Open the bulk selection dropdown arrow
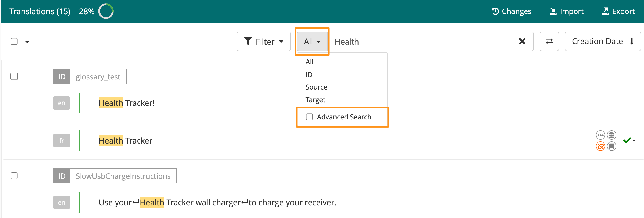The image size is (644, 218). pyautogui.click(x=27, y=42)
